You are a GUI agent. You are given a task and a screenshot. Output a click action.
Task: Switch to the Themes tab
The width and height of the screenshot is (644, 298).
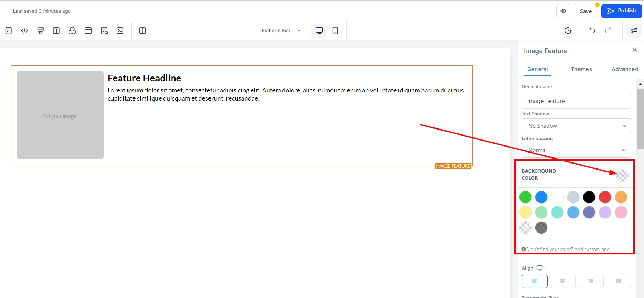point(581,69)
